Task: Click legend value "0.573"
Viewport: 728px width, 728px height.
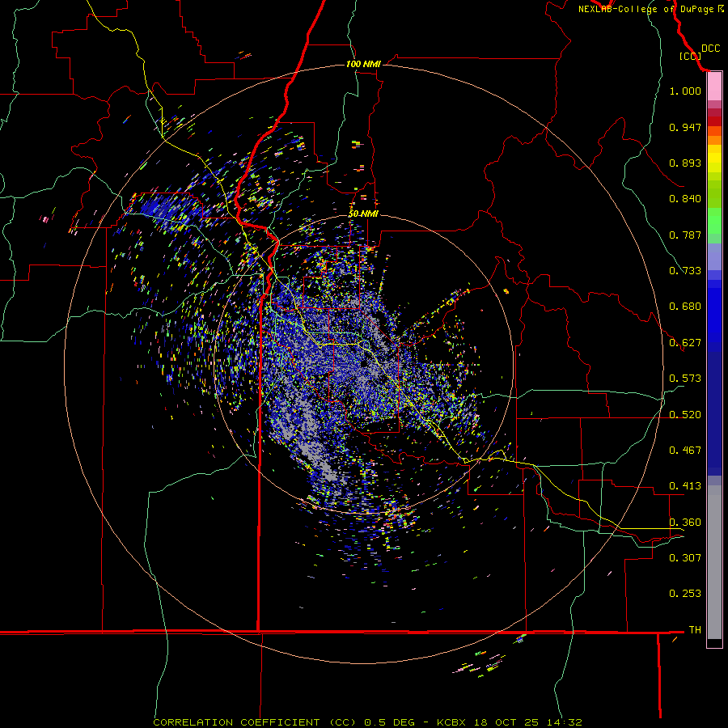Action: pos(685,379)
